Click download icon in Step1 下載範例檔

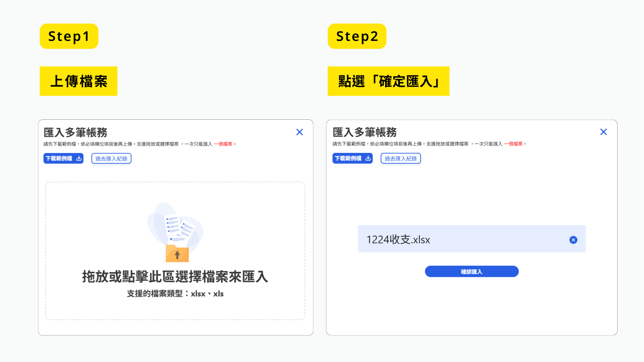[x=79, y=158]
